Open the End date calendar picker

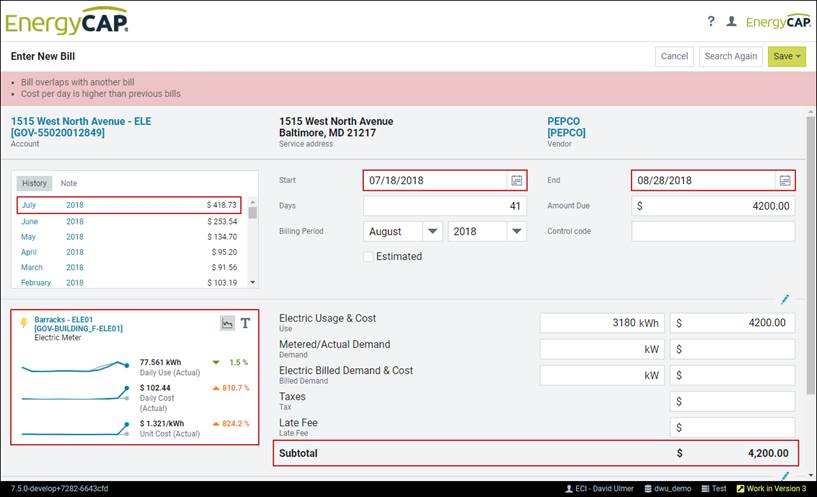785,181
